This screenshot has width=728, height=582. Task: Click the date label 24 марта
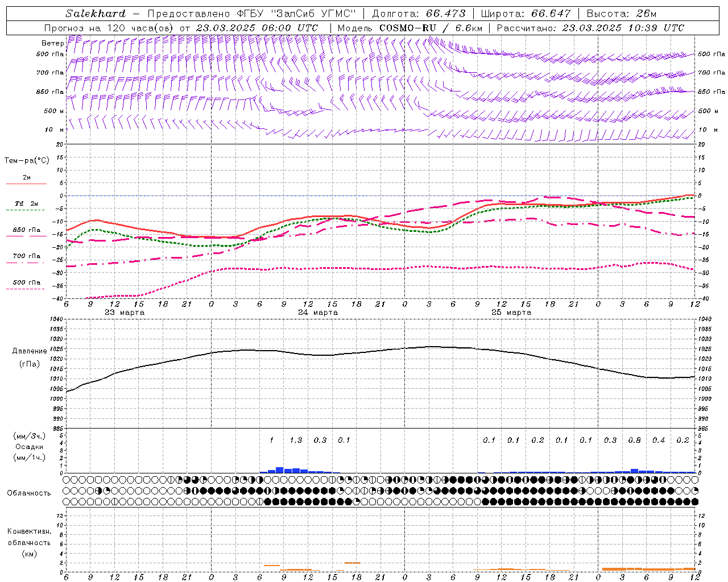pyautogui.click(x=318, y=313)
